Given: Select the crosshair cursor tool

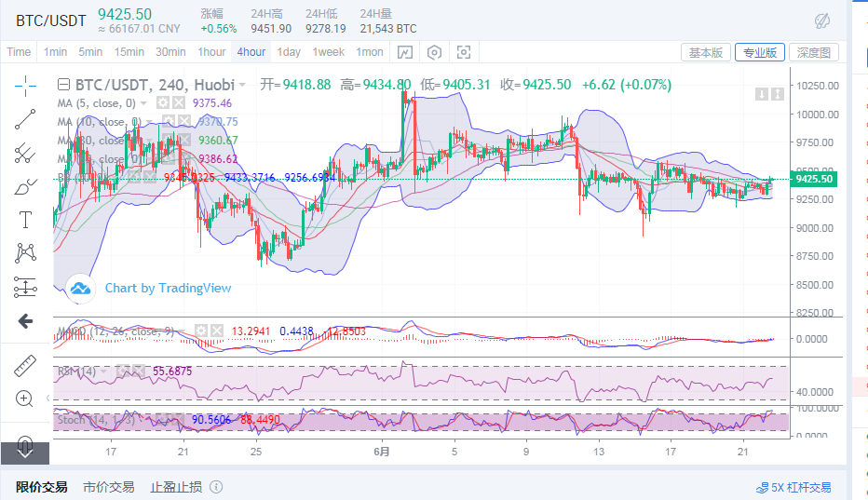Looking at the screenshot, I should coord(25,86).
